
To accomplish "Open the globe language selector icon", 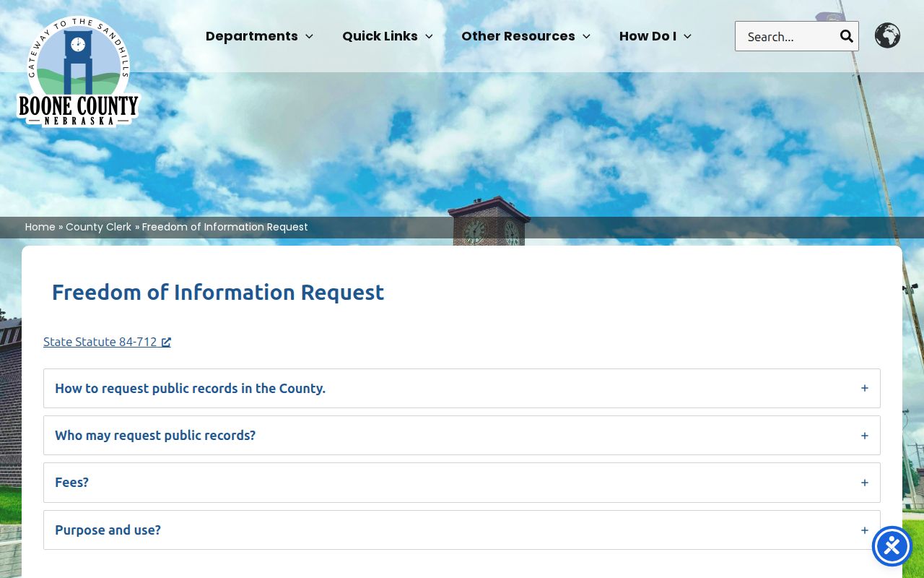I will coord(887,35).
